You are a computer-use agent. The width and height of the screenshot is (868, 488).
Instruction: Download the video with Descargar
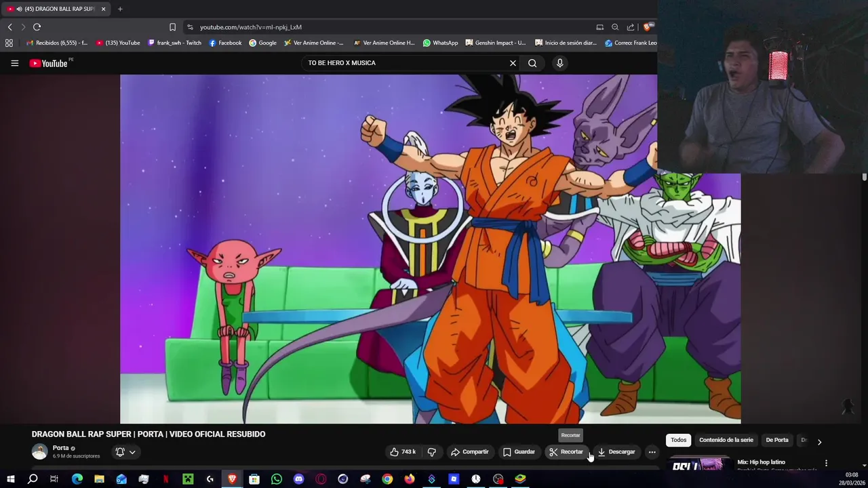coord(616,452)
